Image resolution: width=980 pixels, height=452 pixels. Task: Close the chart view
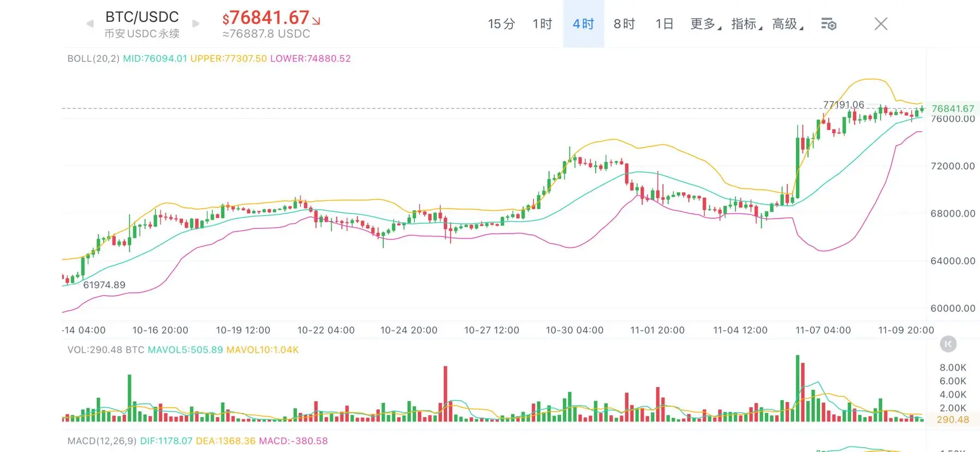[881, 23]
